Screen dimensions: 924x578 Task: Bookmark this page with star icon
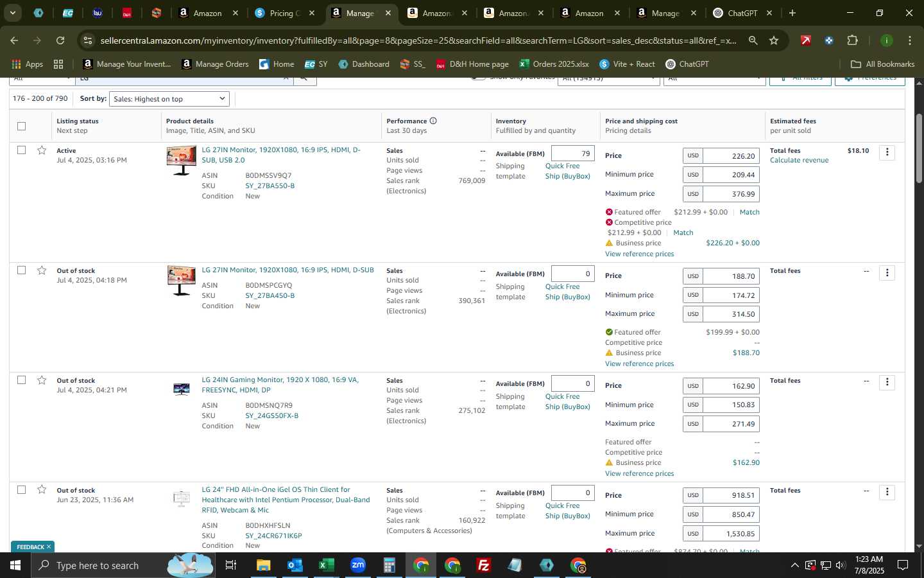pos(774,40)
